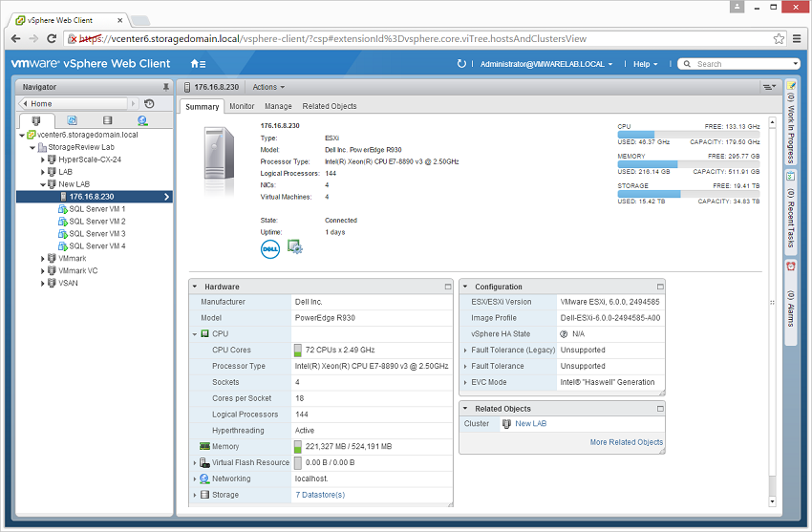This screenshot has width=812, height=532.
Task: Click CPU usage bar
Action: (688, 135)
